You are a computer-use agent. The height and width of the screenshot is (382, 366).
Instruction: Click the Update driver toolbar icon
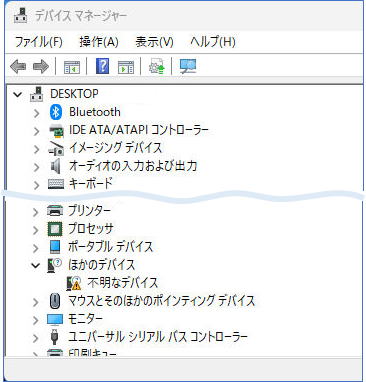click(157, 66)
